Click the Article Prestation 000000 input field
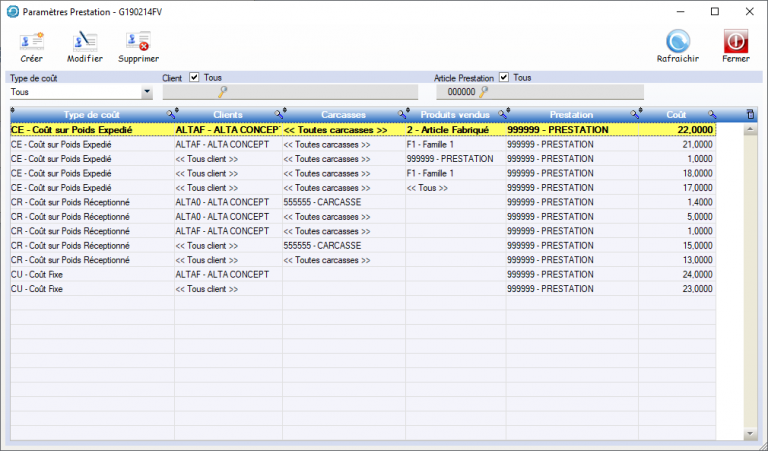768x451 pixels. [x=454, y=93]
